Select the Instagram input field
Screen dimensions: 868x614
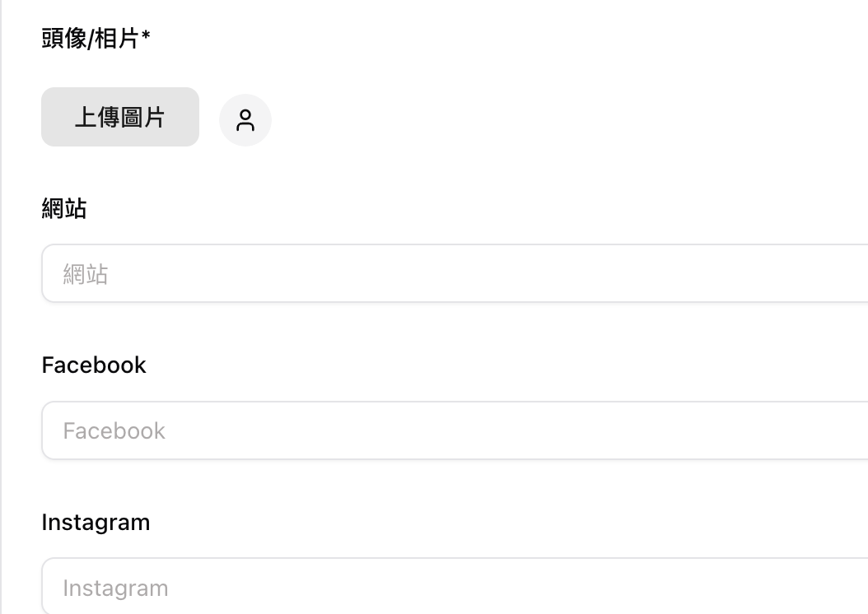click(329, 586)
